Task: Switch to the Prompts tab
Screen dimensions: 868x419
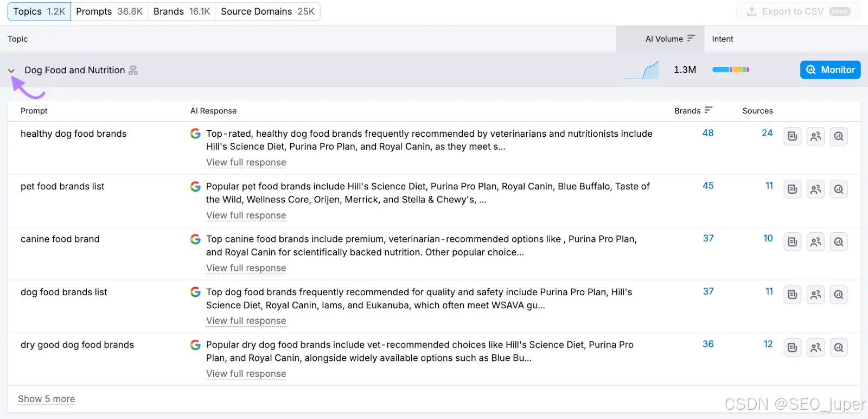Action: 109,11
